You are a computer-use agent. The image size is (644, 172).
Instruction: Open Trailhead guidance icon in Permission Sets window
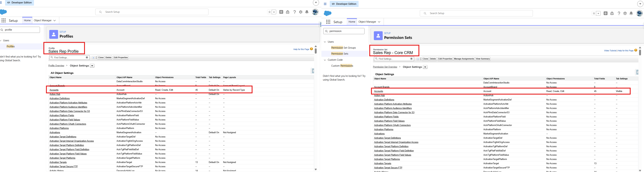tap(612, 13)
